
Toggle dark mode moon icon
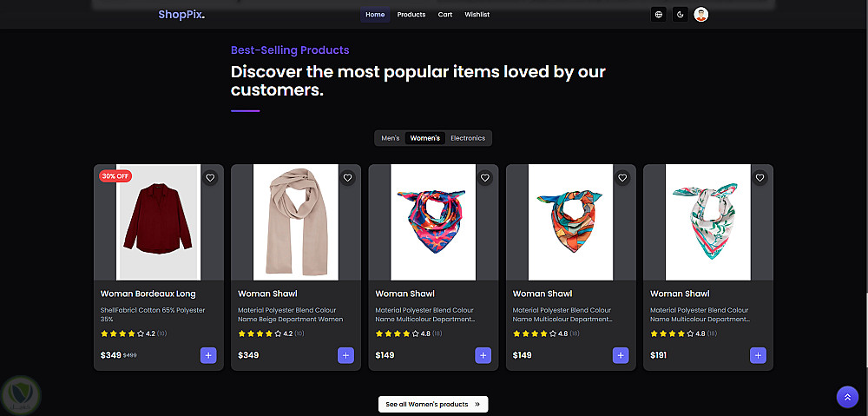click(681, 14)
